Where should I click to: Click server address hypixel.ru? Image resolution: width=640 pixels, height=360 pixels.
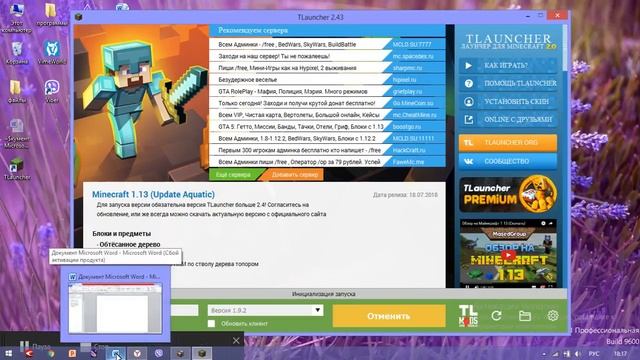point(404,80)
